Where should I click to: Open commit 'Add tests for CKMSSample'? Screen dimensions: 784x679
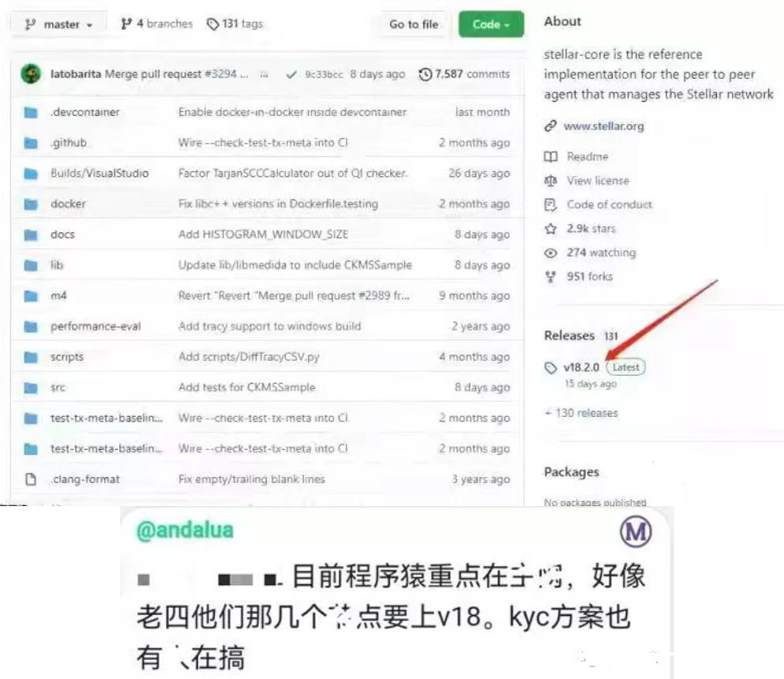click(x=247, y=387)
